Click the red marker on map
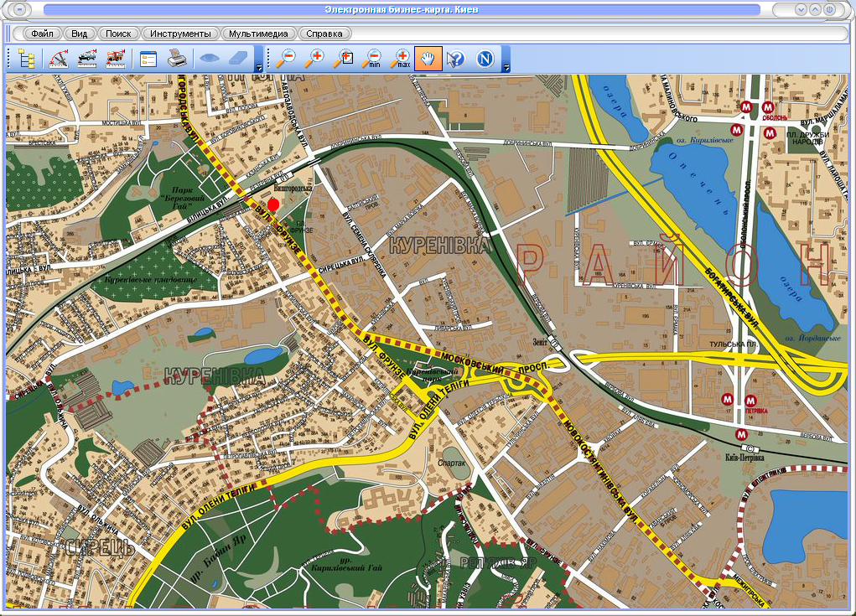This screenshot has height=616, width=856. tap(273, 205)
